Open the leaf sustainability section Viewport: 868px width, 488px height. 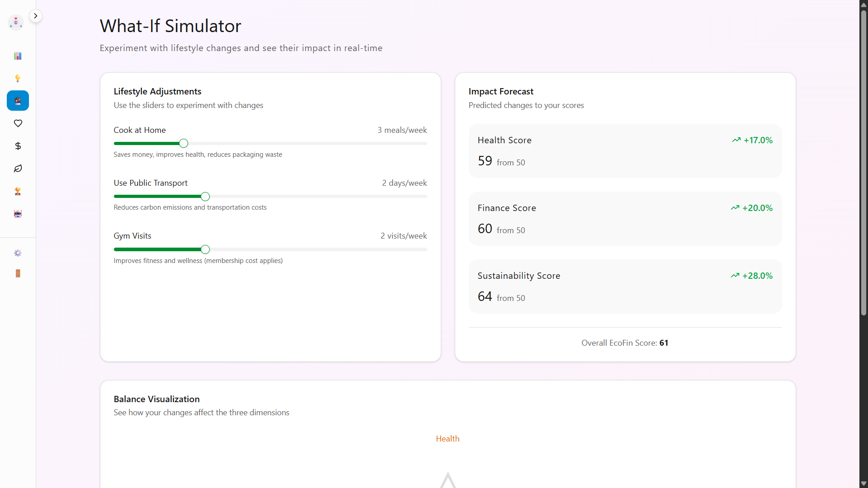click(x=18, y=169)
